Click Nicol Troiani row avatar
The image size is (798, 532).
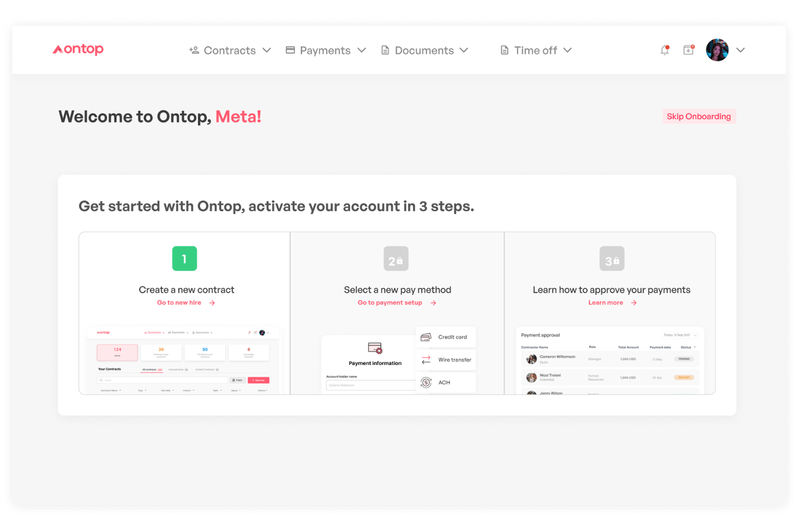(532, 377)
